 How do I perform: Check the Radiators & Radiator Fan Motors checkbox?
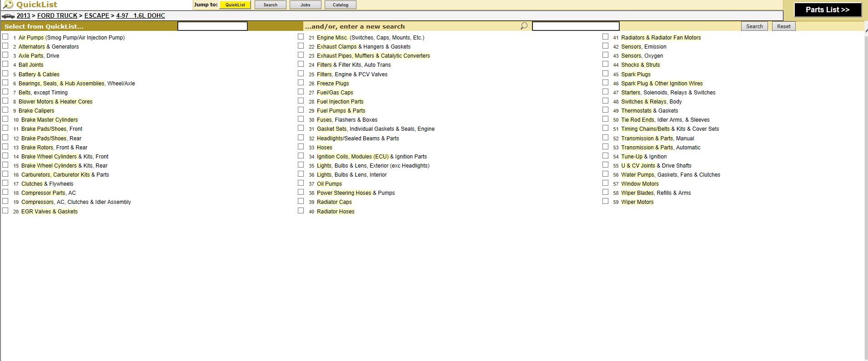tap(606, 37)
